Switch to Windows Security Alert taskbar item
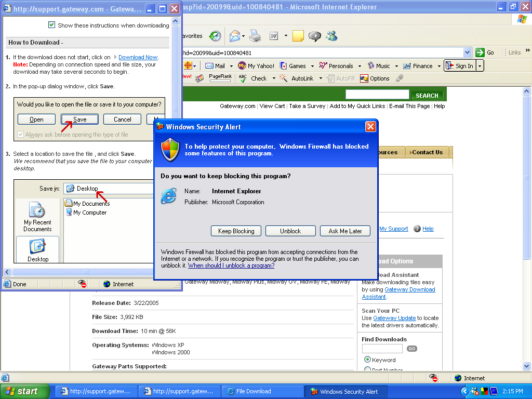 point(347,391)
